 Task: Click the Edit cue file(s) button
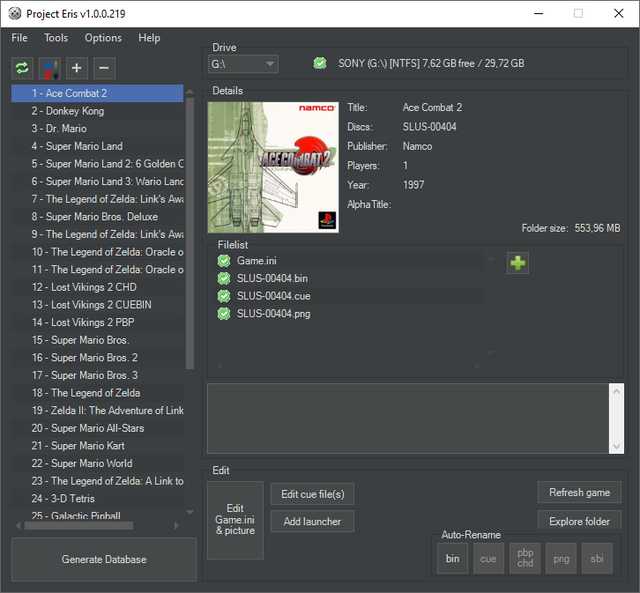tap(313, 494)
